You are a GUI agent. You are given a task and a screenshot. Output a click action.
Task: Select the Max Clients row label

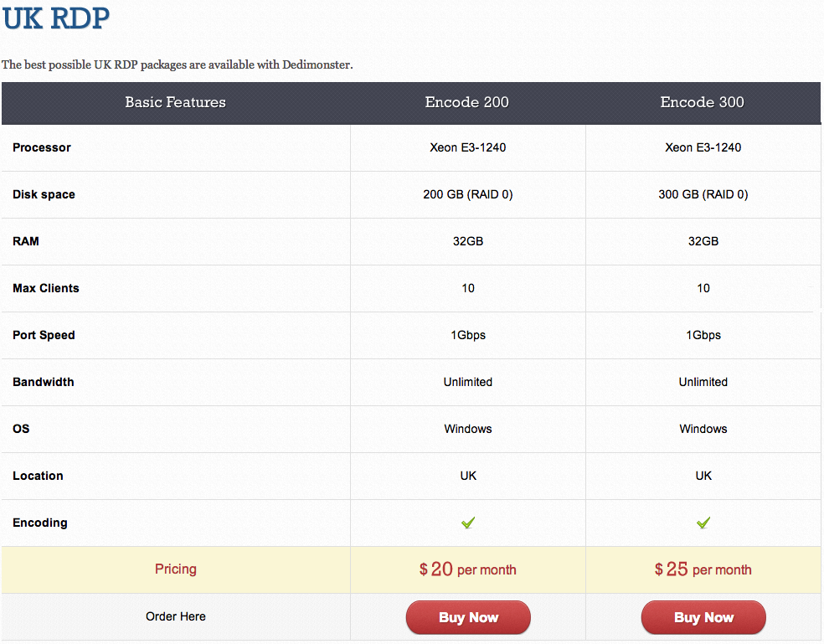click(46, 288)
